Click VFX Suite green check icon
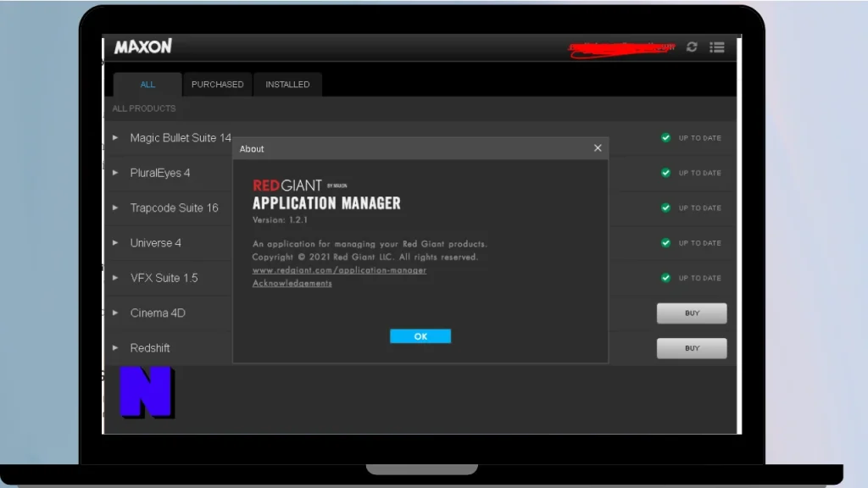The image size is (868, 488). pos(665,278)
